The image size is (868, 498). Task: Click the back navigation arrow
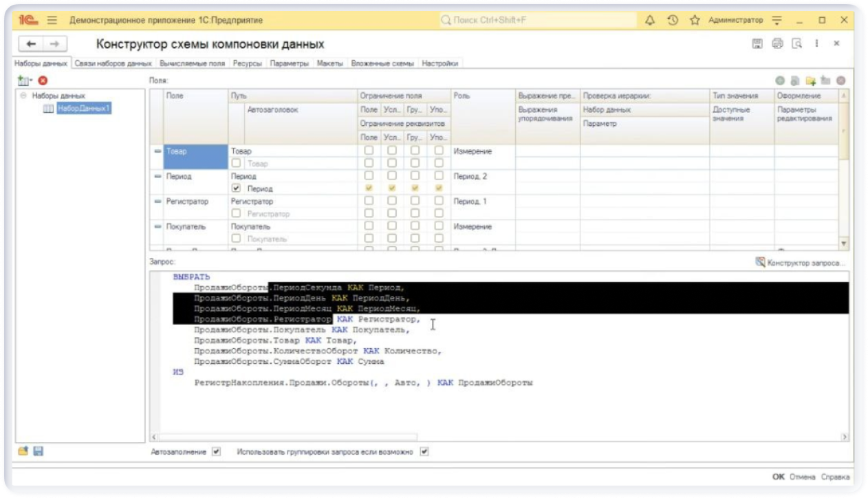pyautogui.click(x=31, y=44)
